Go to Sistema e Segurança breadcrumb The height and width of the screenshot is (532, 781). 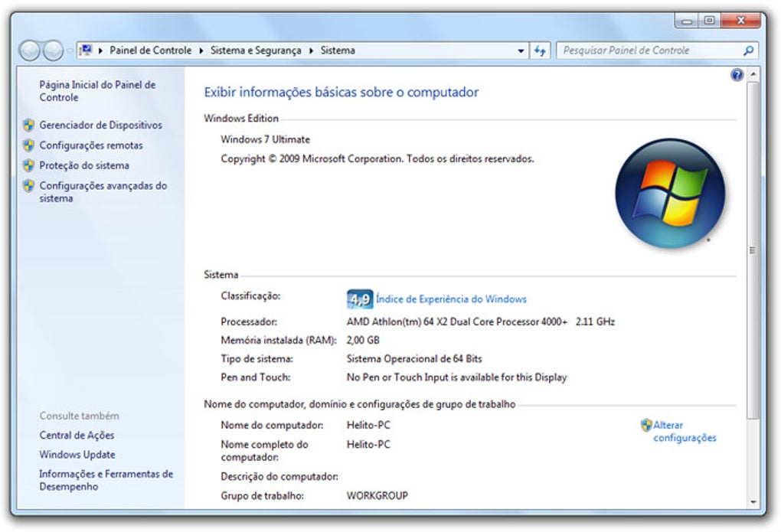pyautogui.click(x=256, y=51)
